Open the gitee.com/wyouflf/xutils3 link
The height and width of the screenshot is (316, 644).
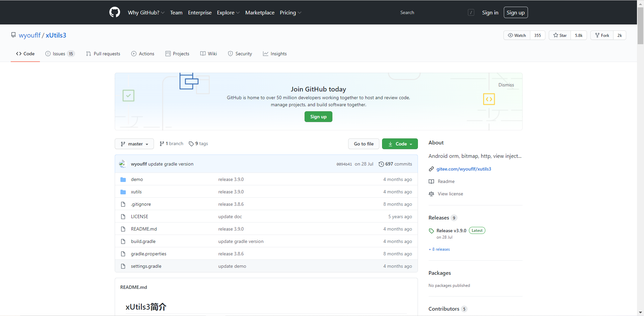point(464,169)
